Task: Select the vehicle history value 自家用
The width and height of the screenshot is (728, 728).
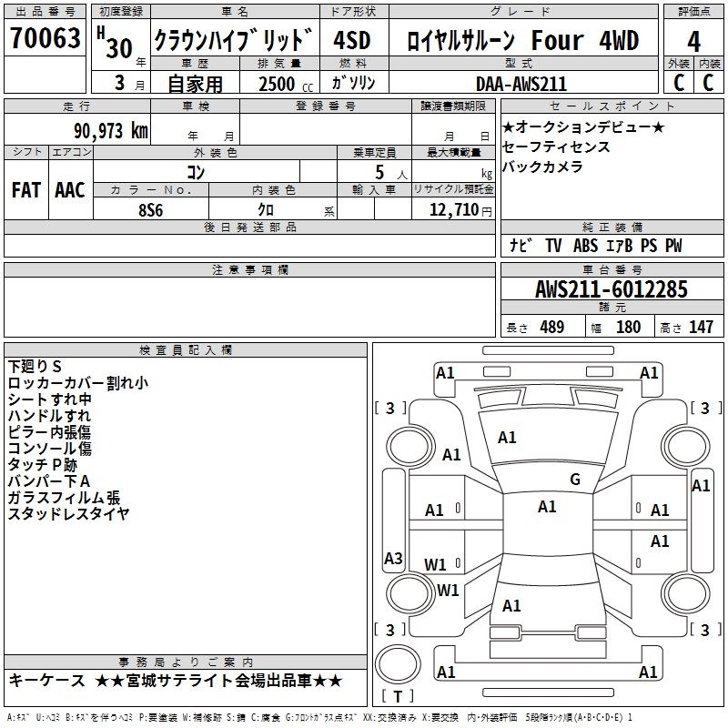Action: click(x=195, y=84)
